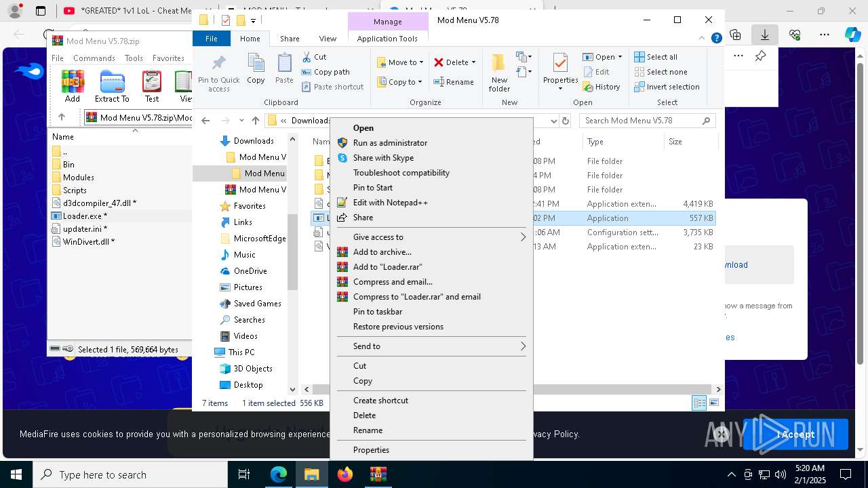Open Firefox from taskbar

click(345, 475)
